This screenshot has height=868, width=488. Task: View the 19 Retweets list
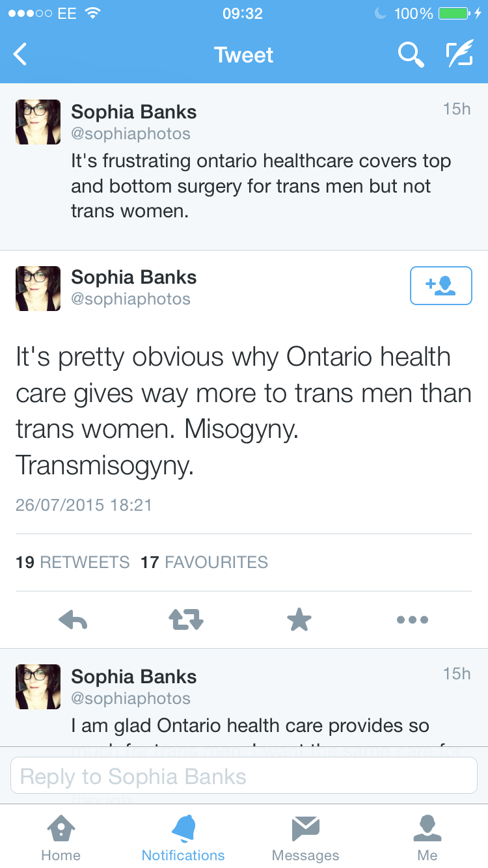[72, 562]
